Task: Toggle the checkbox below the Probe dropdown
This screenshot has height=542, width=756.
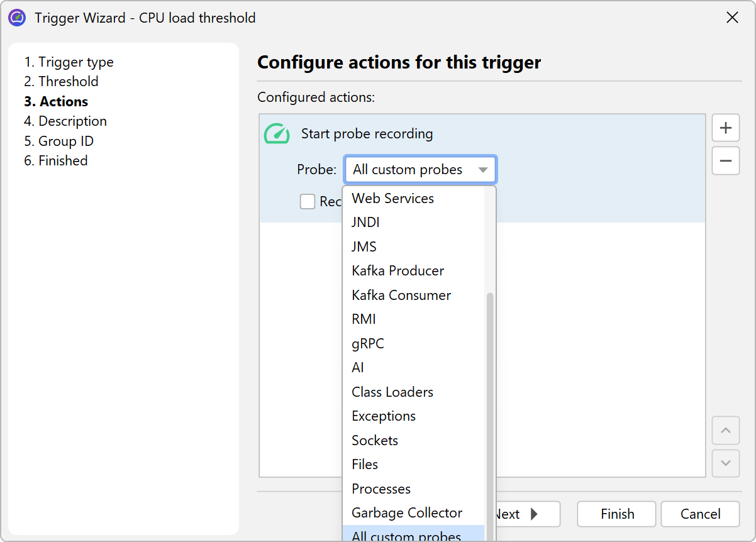Action: pyautogui.click(x=308, y=201)
